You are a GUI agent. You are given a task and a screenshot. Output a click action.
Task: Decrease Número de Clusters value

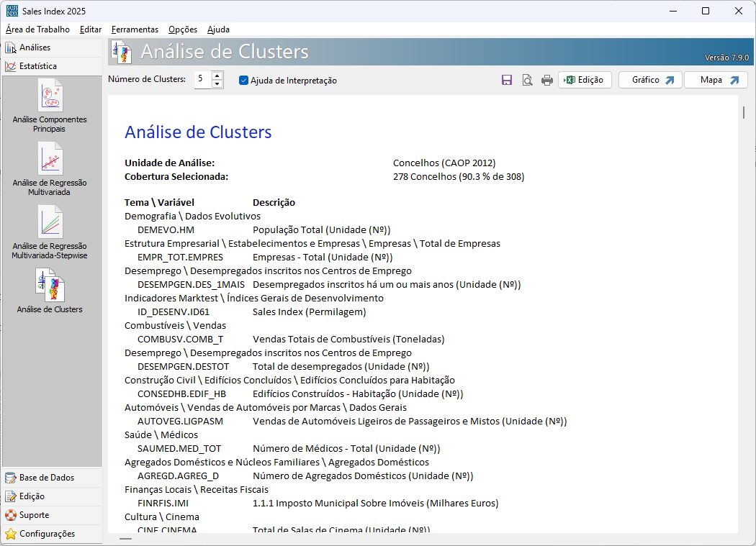pyautogui.click(x=217, y=84)
